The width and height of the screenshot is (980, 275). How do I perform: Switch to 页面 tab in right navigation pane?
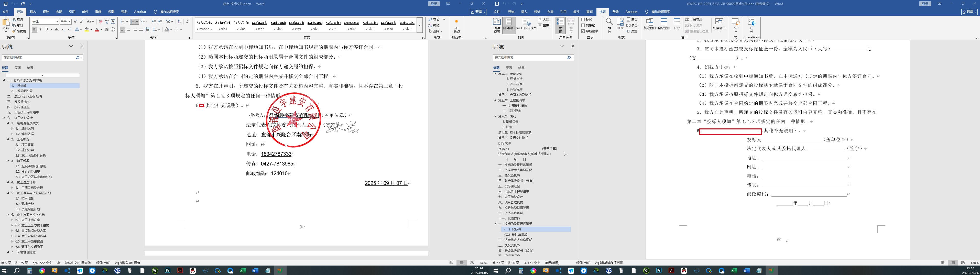[x=509, y=68]
